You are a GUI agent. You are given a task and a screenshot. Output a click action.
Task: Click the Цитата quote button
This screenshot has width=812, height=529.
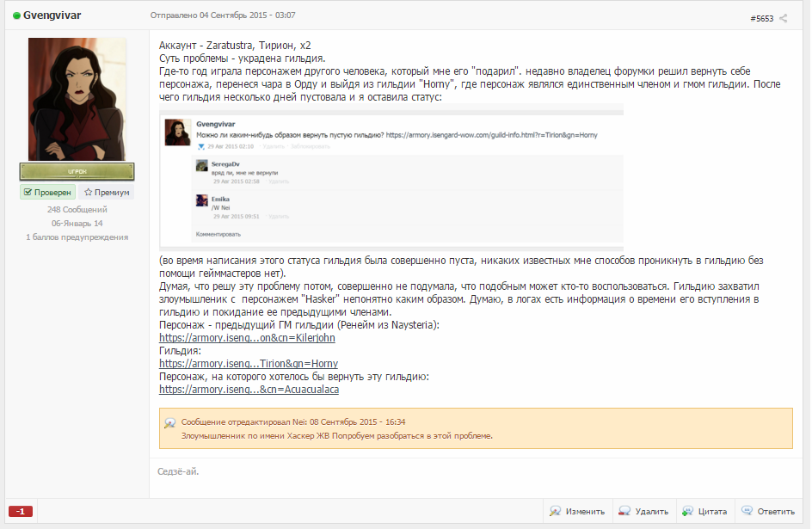click(x=704, y=511)
